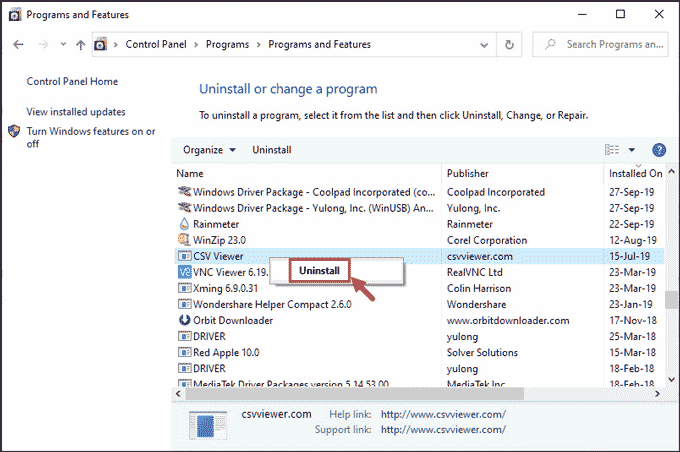Open the view options dropdown arrow
680x452 pixels.
632,150
